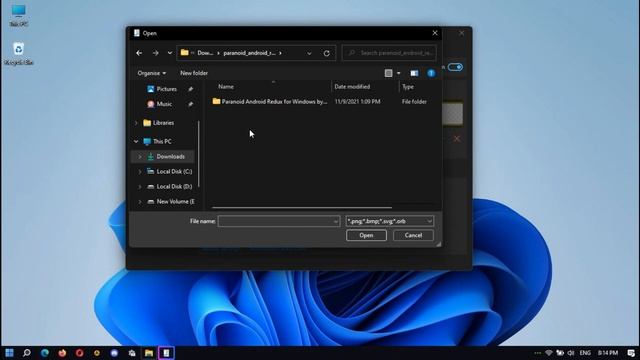The width and height of the screenshot is (640, 360).
Task: Click the navigation pane vertical scrollbar
Action: click(x=199, y=154)
